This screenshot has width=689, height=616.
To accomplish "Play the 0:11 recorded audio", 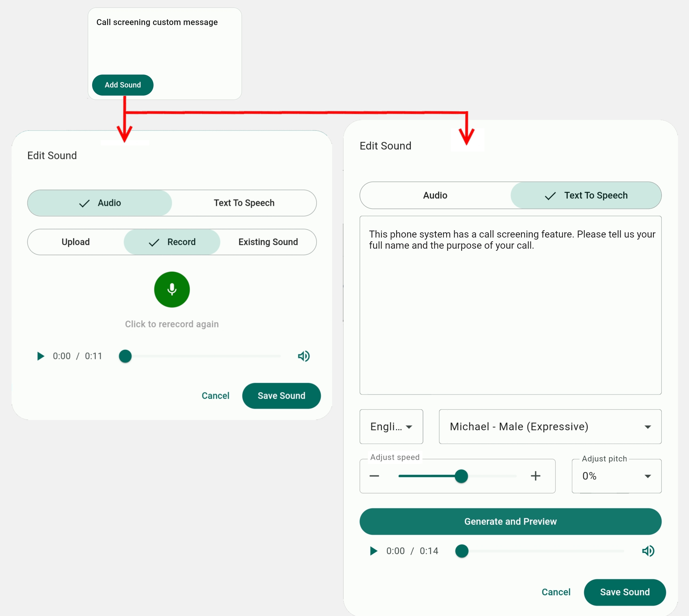I will tap(40, 356).
